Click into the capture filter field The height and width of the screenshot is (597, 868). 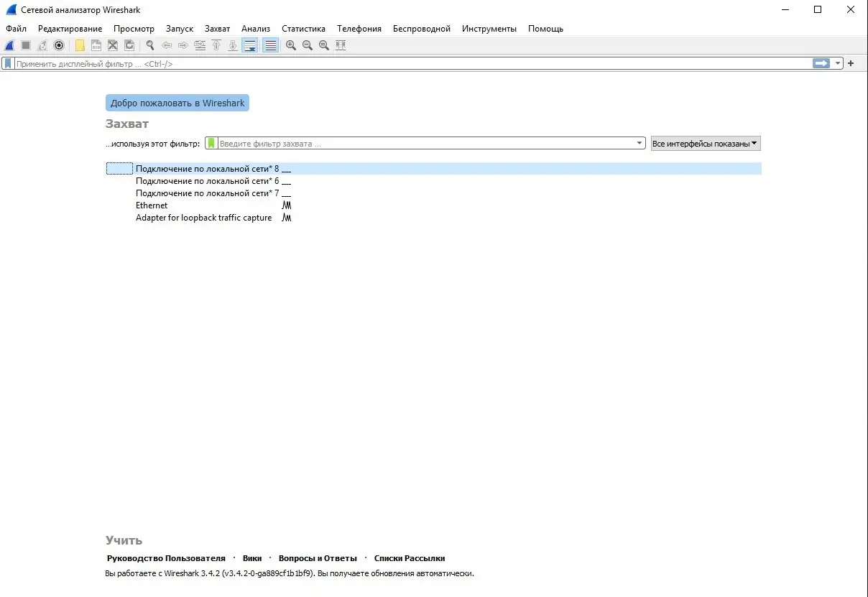(x=426, y=144)
